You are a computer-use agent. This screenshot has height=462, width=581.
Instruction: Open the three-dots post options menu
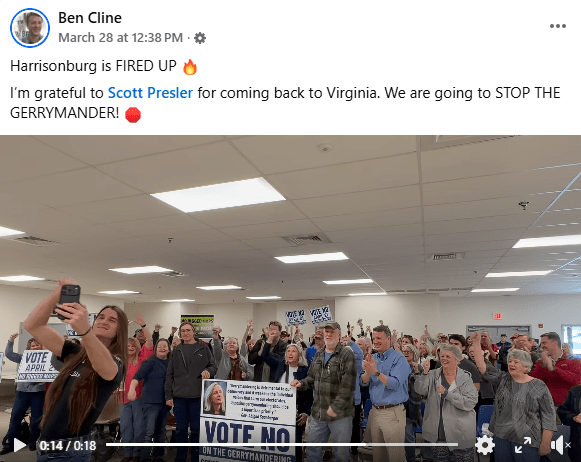click(558, 26)
